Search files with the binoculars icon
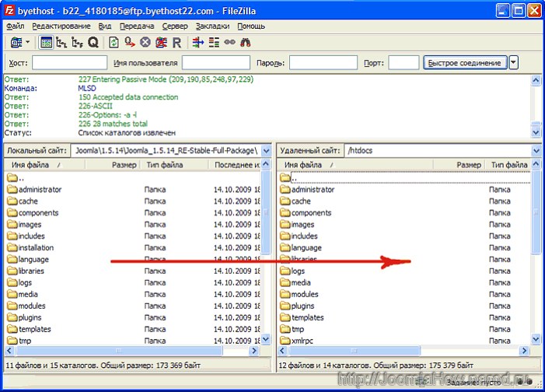 tap(246, 43)
